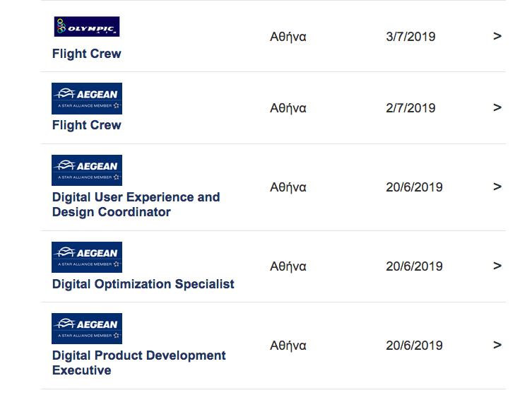Image resolution: width=532 pixels, height=400 pixels.
Task: Open Digital User Experience and Design Coordinator
Action: pyautogui.click(x=136, y=204)
